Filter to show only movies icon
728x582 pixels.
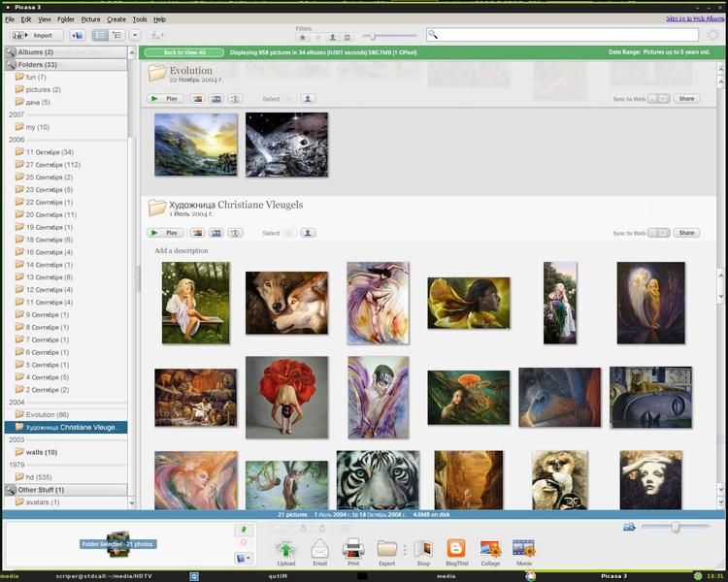(347, 37)
